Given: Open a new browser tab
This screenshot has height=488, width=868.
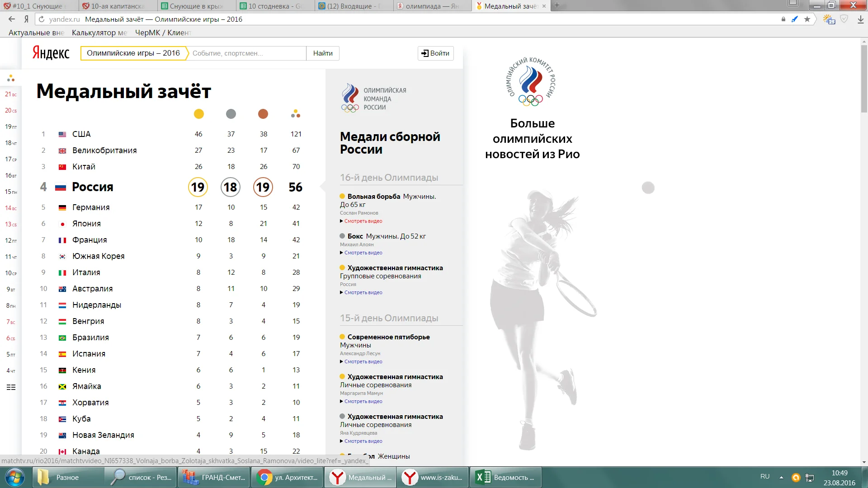Looking at the screenshot, I should 557,5.
